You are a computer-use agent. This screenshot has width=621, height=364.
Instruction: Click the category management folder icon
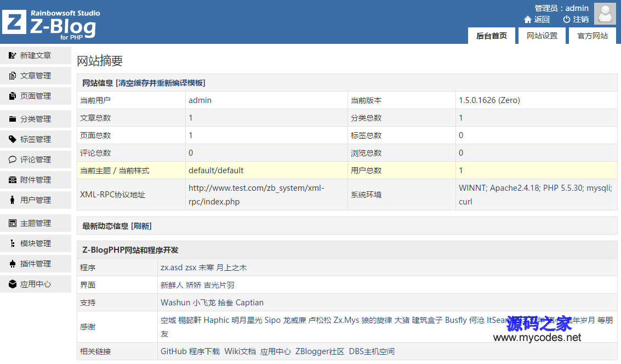click(x=13, y=119)
